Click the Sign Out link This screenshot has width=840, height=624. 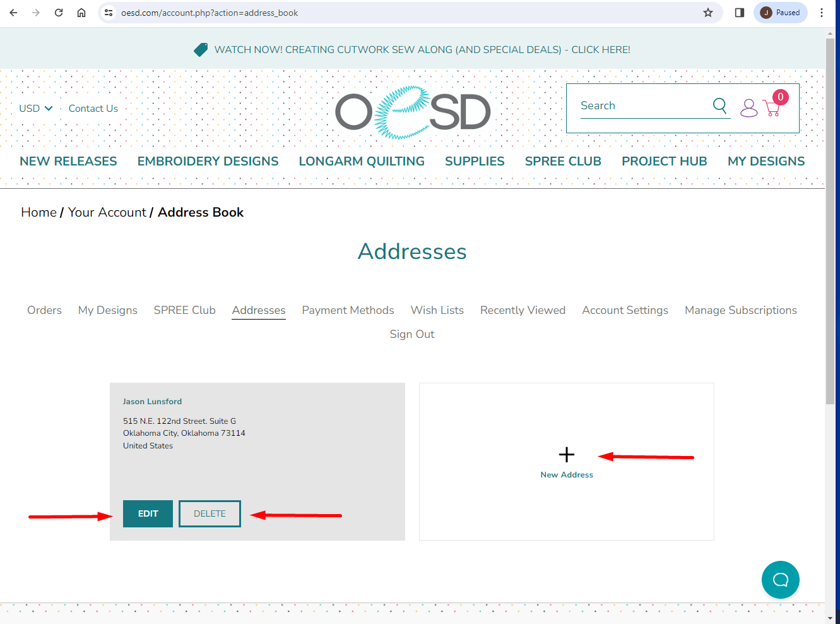(x=412, y=334)
